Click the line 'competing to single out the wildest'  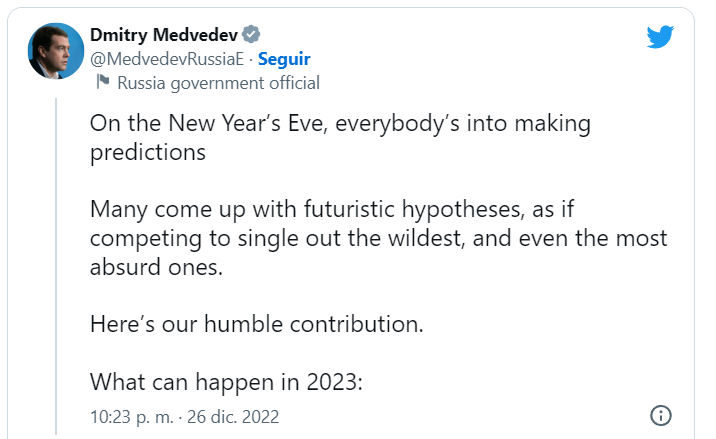[x=378, y=239]
